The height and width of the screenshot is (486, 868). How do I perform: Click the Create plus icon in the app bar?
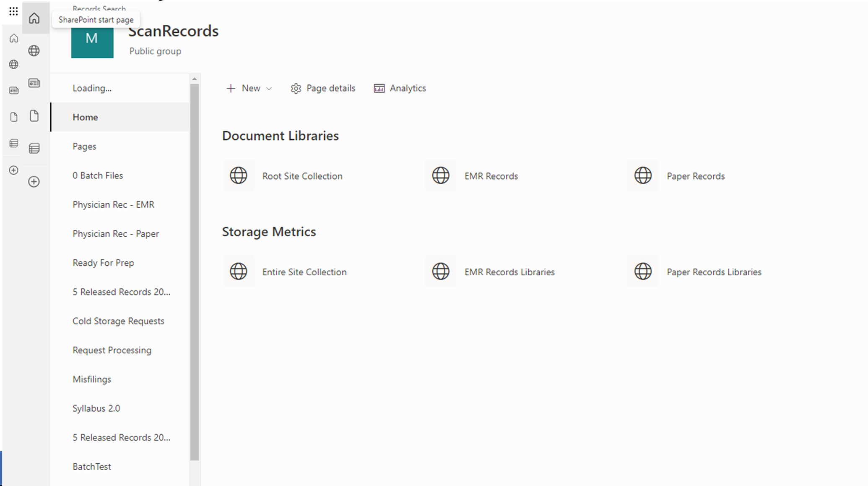(x=34, y=181)
